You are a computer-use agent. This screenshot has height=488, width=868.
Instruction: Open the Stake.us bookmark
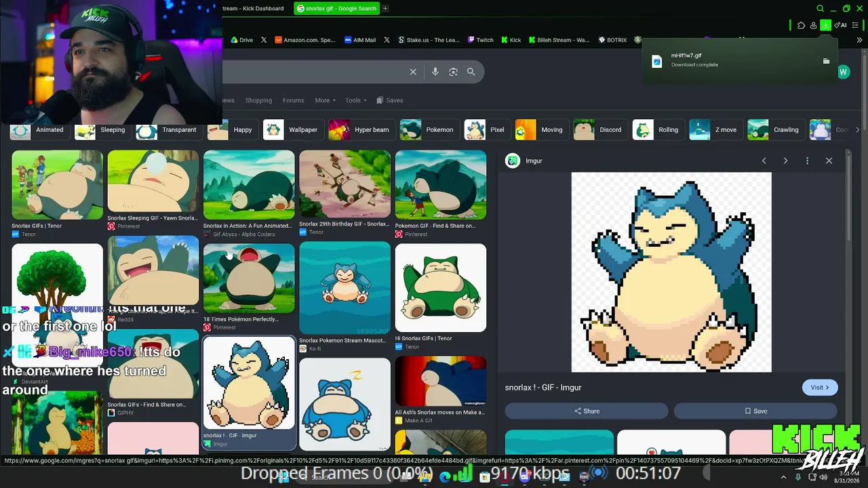click(429, 40)
